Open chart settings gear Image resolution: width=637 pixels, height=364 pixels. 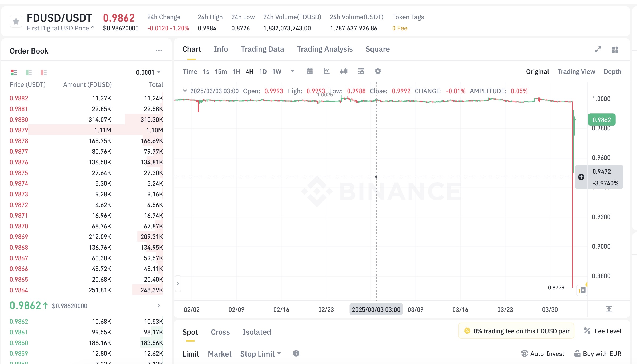point(378,71)
